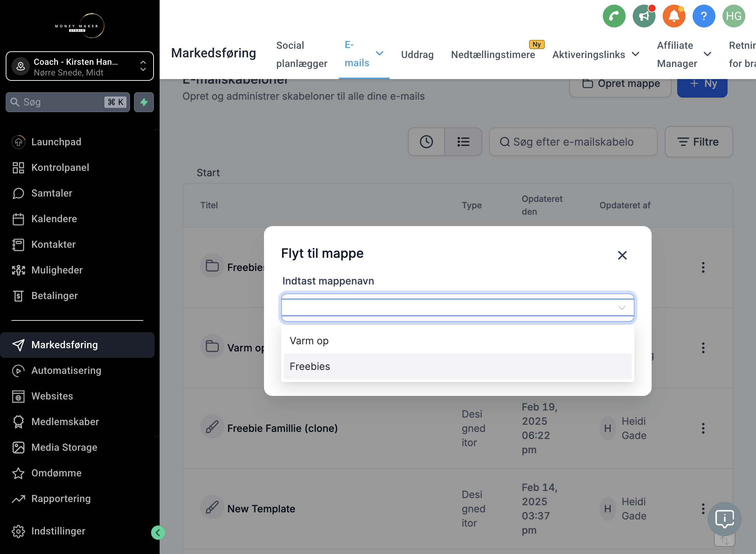Image resolution: width=756 pixels, height=554 pixels.
Task: Click the green lightning quick actions button
Action: coord(144,102)
